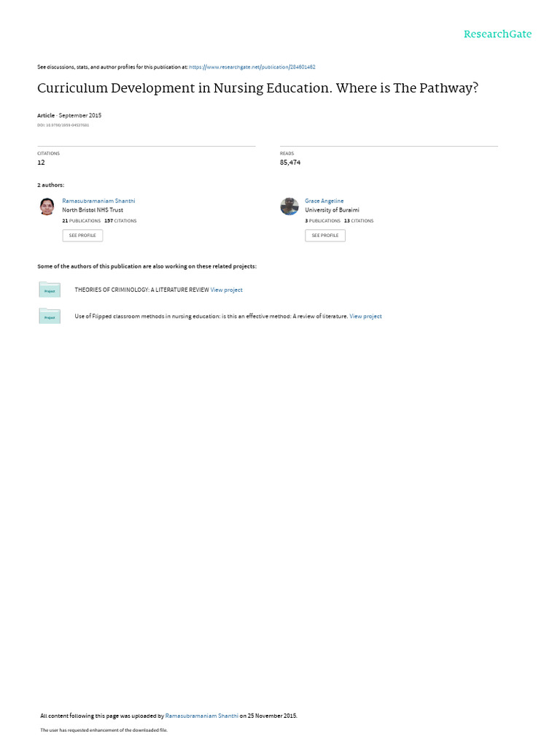Click Ramasubramaniam Shanthi's profile photo

click(x=47, y=206)
